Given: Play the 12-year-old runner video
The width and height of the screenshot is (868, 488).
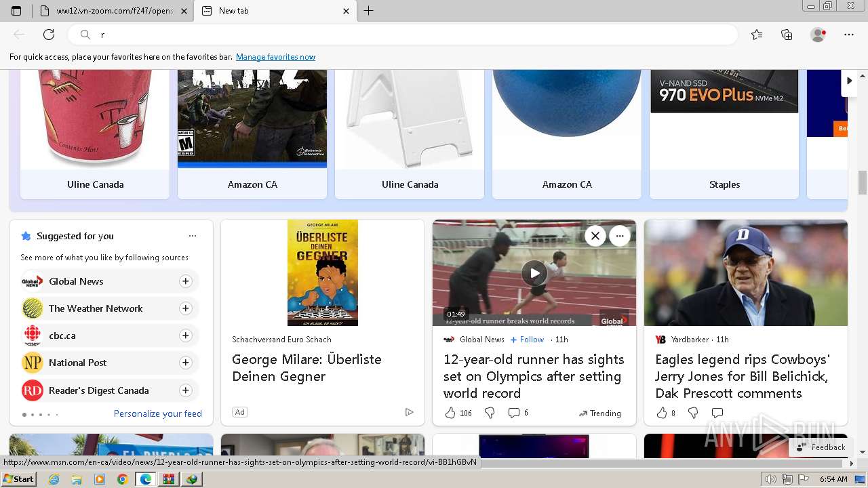Looking at the screenshot, I should [x=534, y=273].
